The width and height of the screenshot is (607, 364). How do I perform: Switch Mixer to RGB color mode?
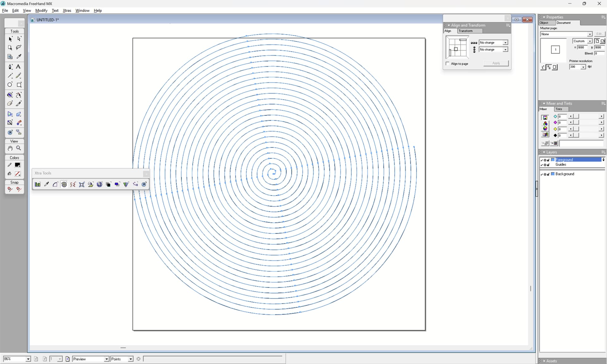(x=545, y=123)
